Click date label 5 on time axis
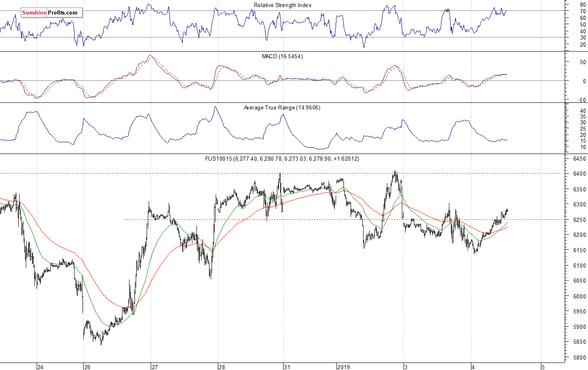 pyautogui.click(x=543, y=367)
